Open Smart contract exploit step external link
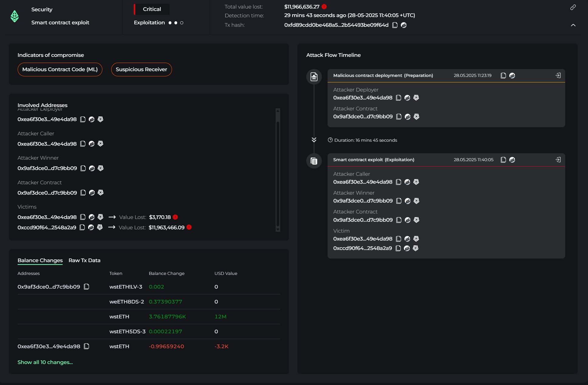This screenshot has height=385, width=588. click(x=558, y=160)
